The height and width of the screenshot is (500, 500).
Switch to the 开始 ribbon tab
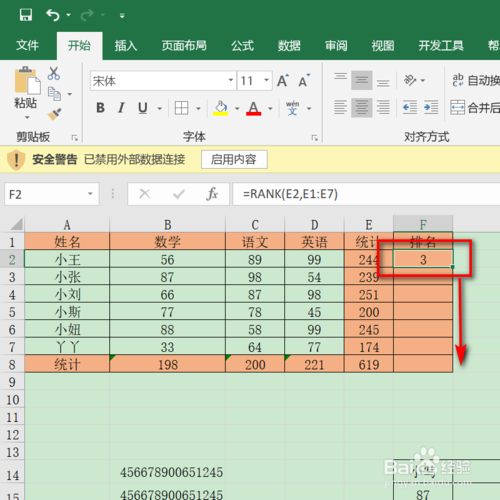point(79,45)
